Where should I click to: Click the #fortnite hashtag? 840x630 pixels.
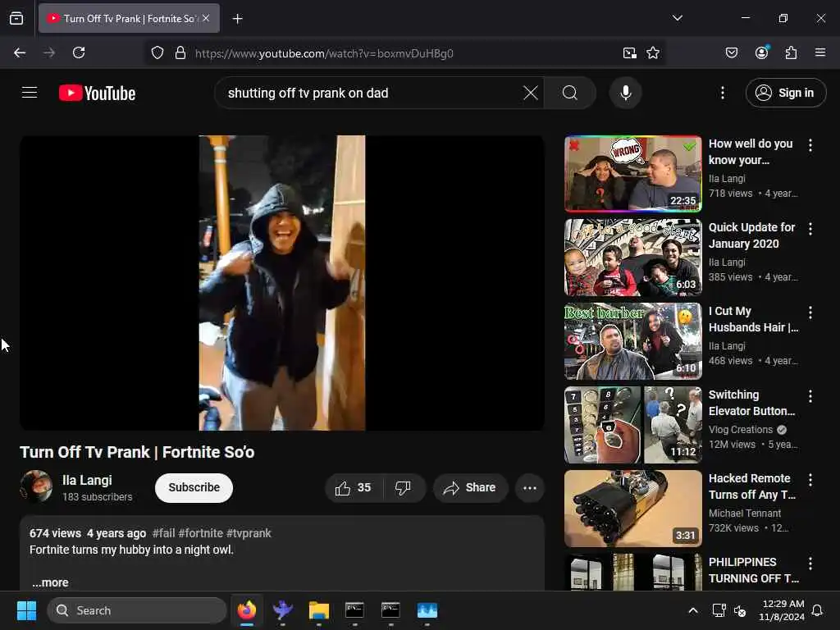point(201,533)
